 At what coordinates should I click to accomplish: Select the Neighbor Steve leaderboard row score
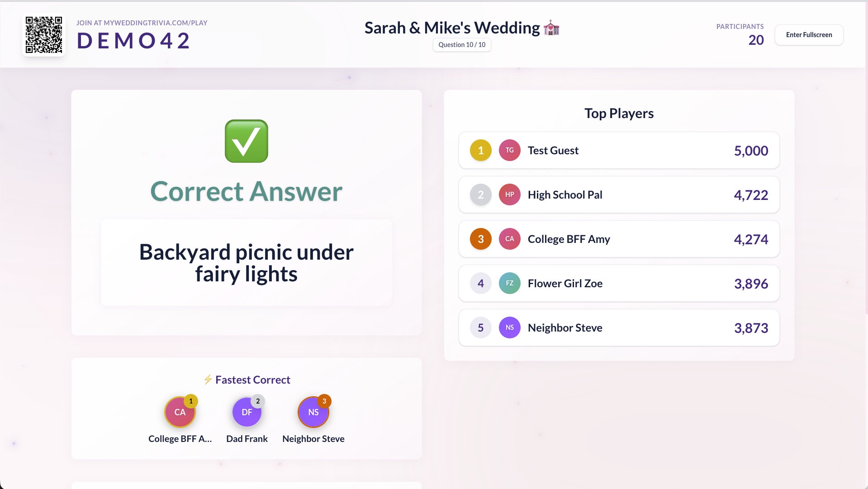click(x=751, y=328)
